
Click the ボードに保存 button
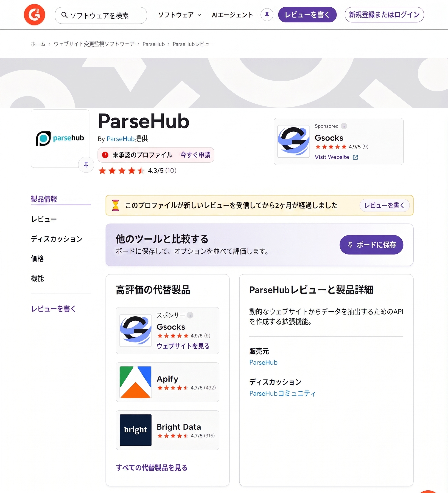371,245
